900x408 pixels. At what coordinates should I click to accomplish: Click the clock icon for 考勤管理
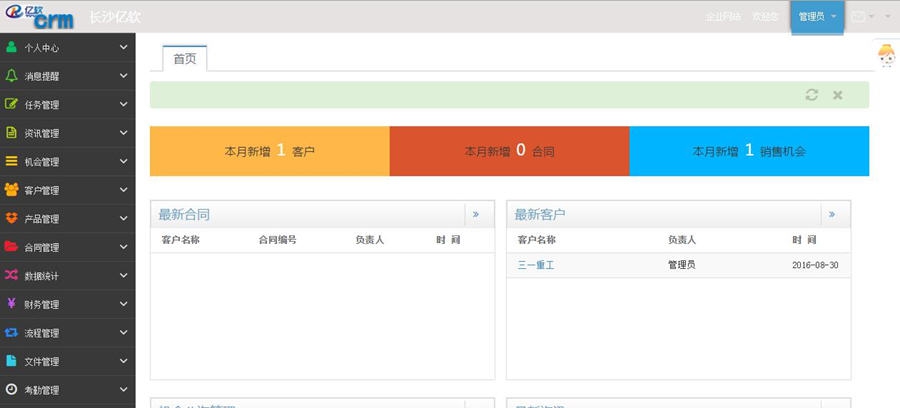tap(11, 389)
